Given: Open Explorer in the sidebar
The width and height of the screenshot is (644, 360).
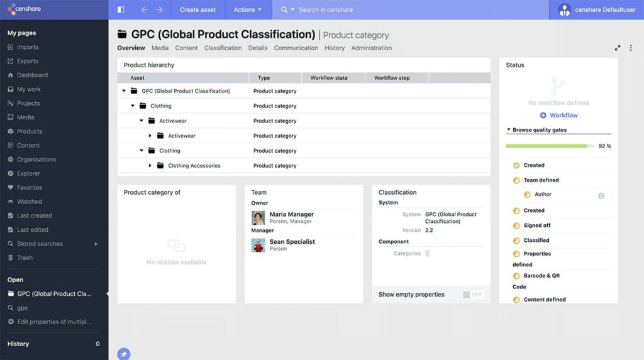Looking at the screenshot, I should tap(28, 173).
